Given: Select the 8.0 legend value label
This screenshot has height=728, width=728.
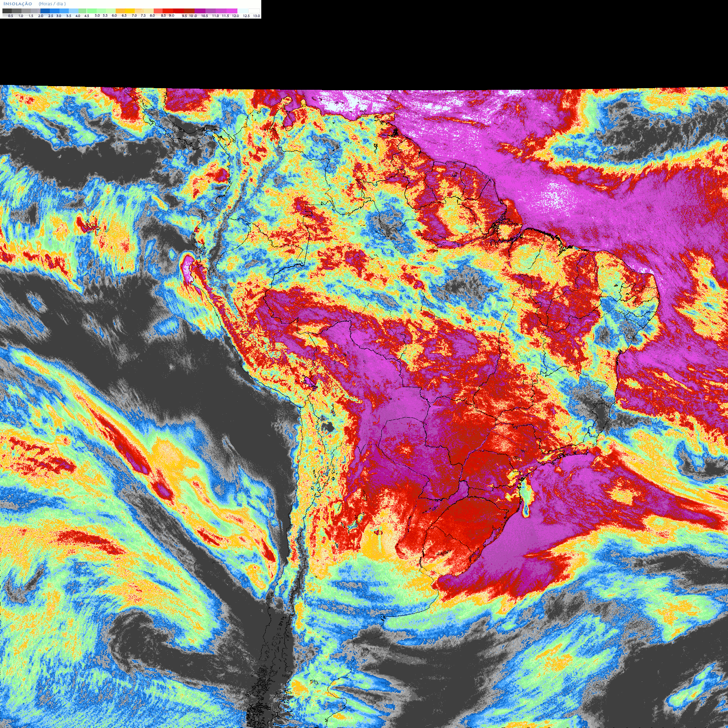Looking at the screenshot, I should [152, 15].
